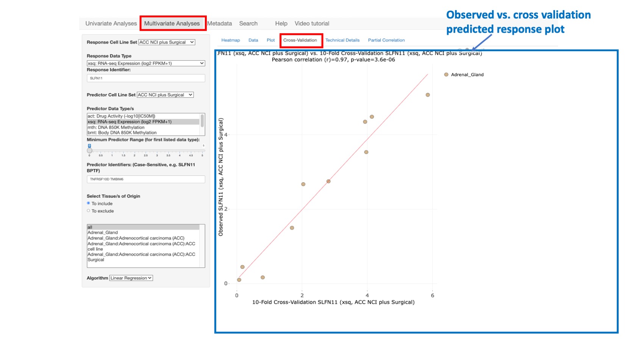The image size is (644, 362).
Task: Open the Response Data Type dropdown
Action: point(145,63)
